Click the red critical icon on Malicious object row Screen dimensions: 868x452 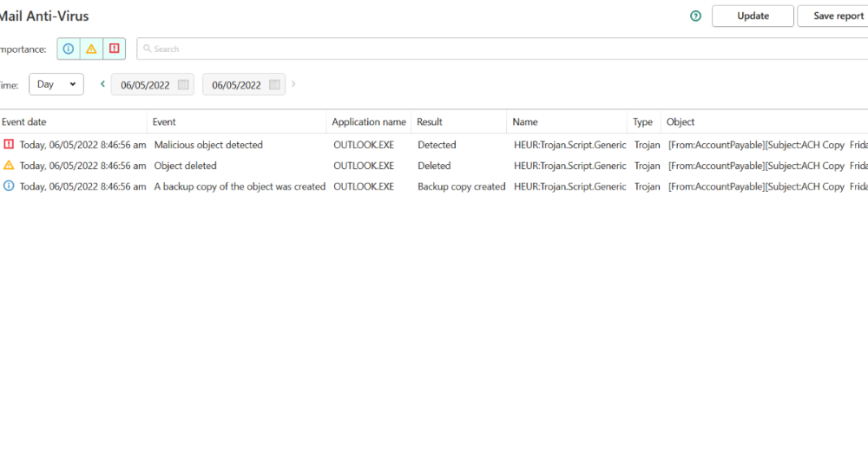tap(9, 144)
